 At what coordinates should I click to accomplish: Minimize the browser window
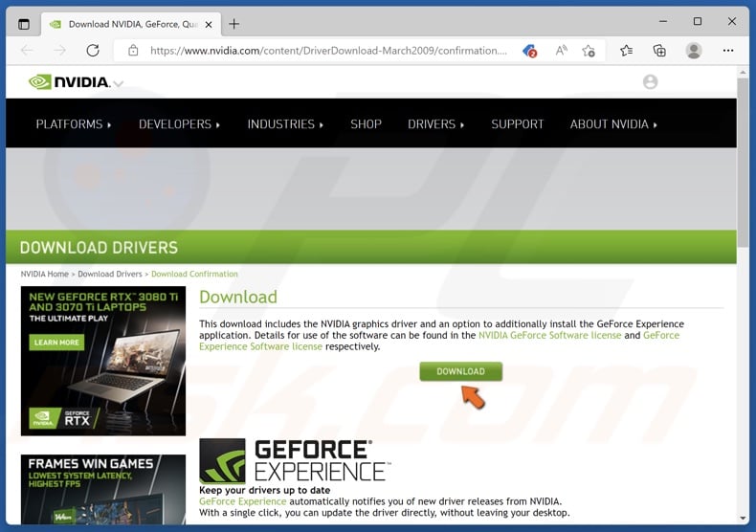(x=663, y=22)
